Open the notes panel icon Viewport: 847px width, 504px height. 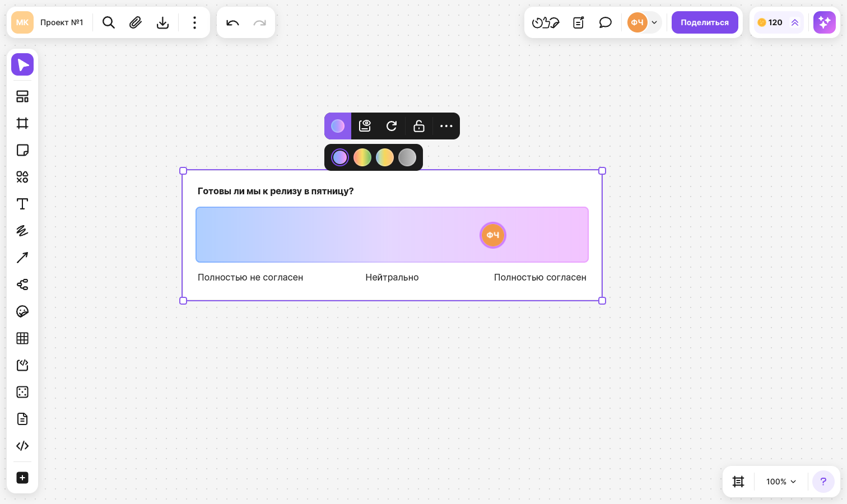coord(579,22)
